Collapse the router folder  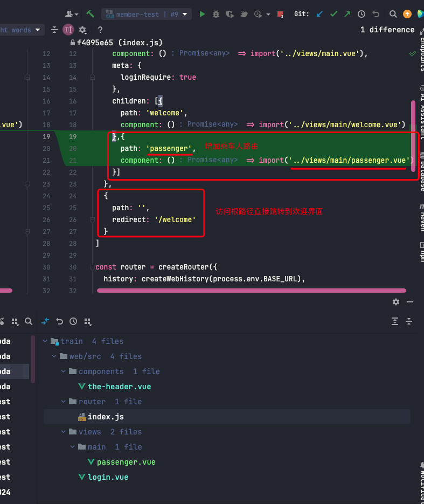point(63,402)
